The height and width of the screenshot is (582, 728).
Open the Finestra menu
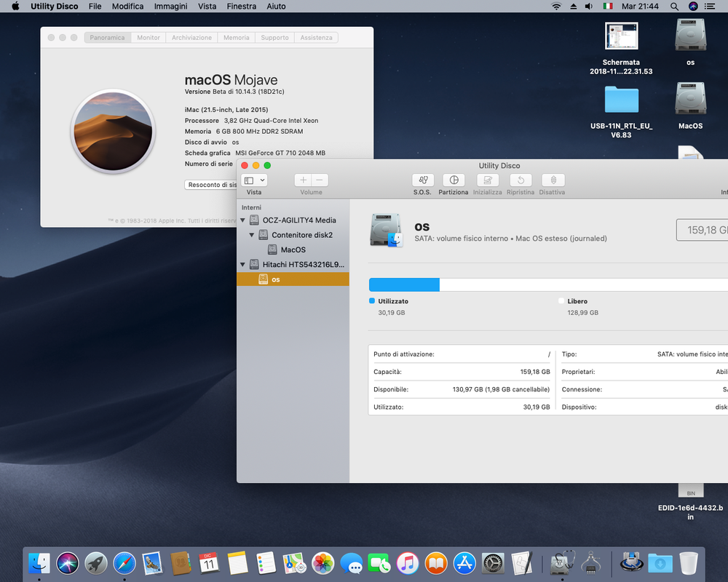tap(242, 6)
